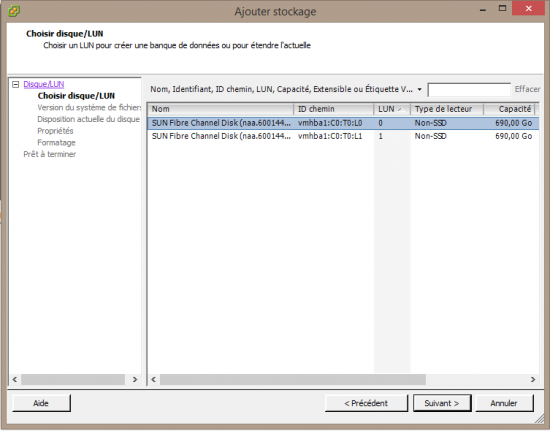Open the Disque/LUN wizard step link
The height and width of the screenshot is (431, 550).
tap(43, 84)
